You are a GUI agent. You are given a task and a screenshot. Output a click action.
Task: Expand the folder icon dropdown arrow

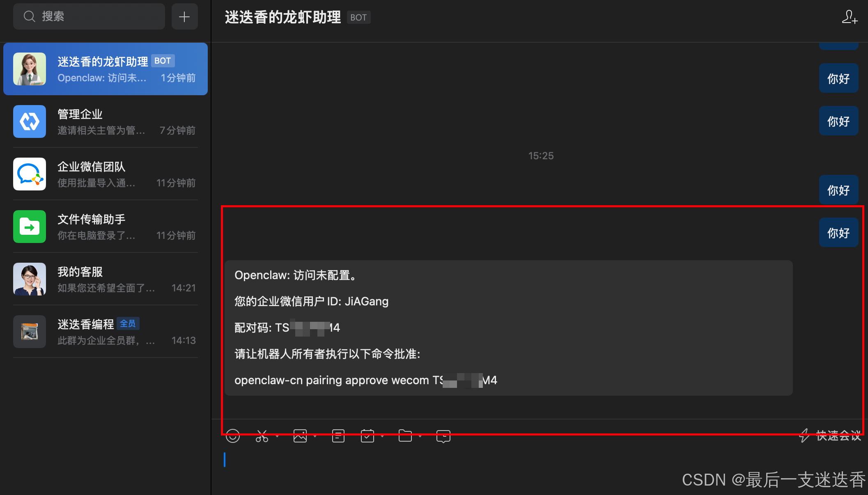[420, 436]
